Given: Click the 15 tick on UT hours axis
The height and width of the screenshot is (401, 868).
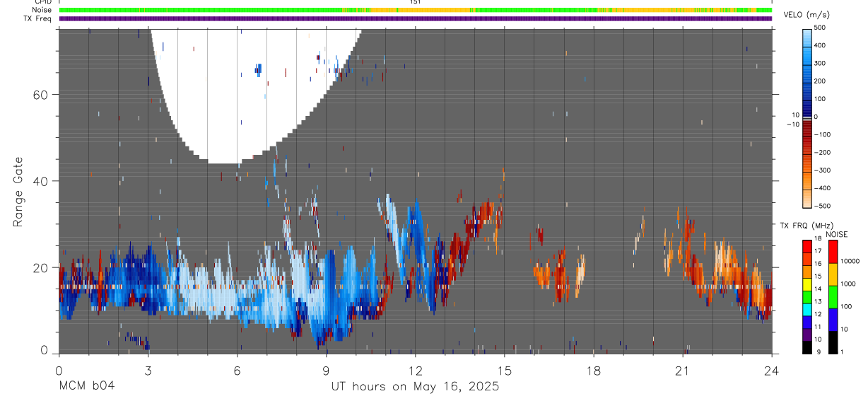Looking at the screenshot, I should (x=504, y=370).
